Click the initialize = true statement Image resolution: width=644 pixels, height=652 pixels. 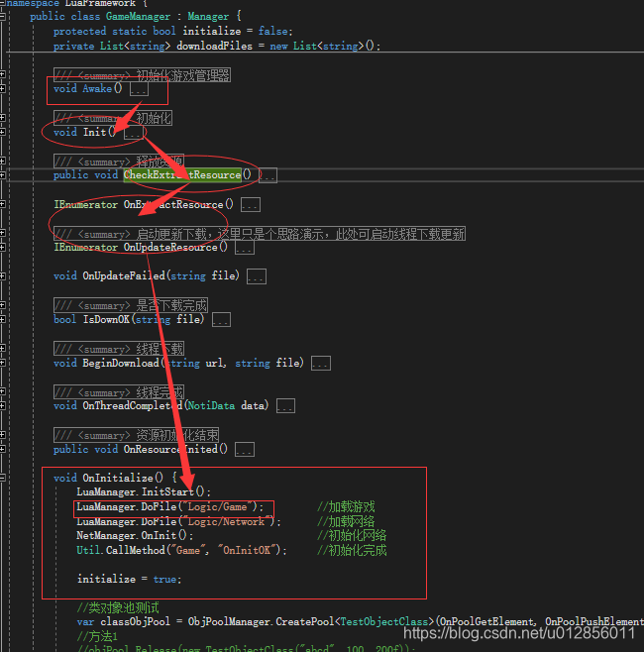[130, 580]
